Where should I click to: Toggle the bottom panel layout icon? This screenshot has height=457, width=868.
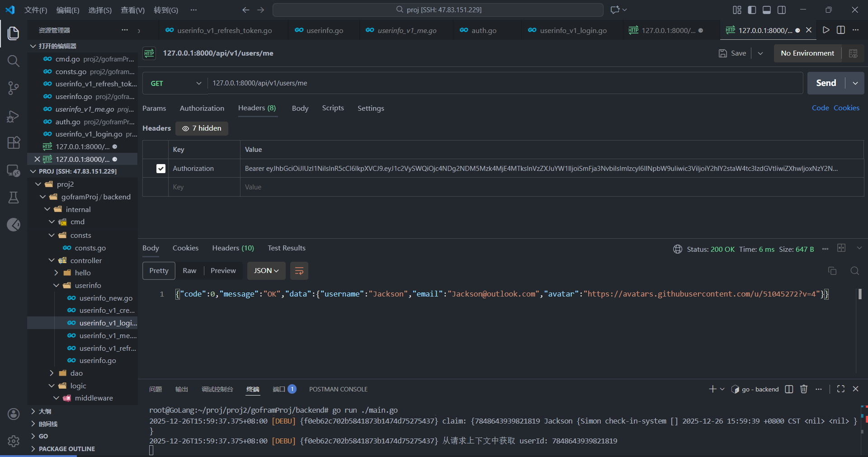point(767,10)
